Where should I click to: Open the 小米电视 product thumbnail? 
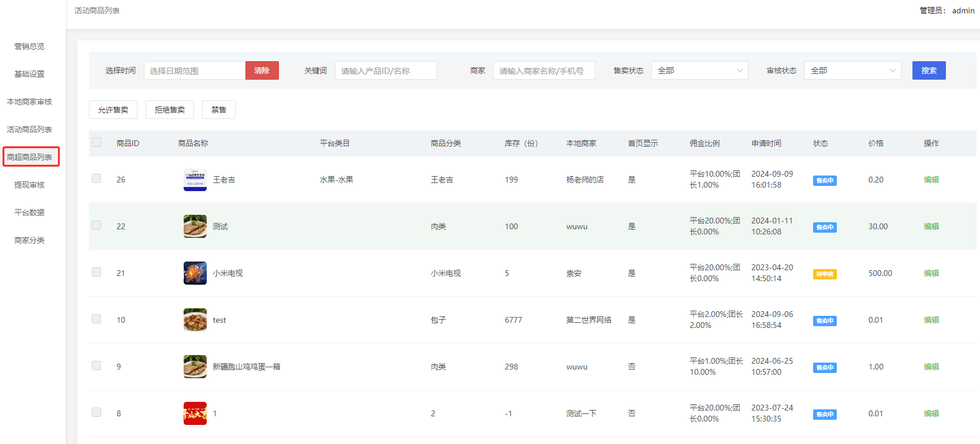click(x=195, y=273)
